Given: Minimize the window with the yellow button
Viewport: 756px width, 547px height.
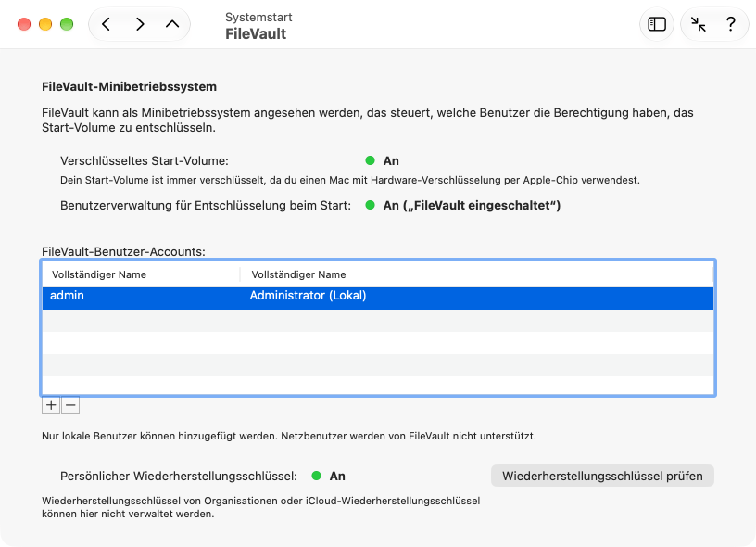Looking at the screenshot, I should (x=45, y=24).
